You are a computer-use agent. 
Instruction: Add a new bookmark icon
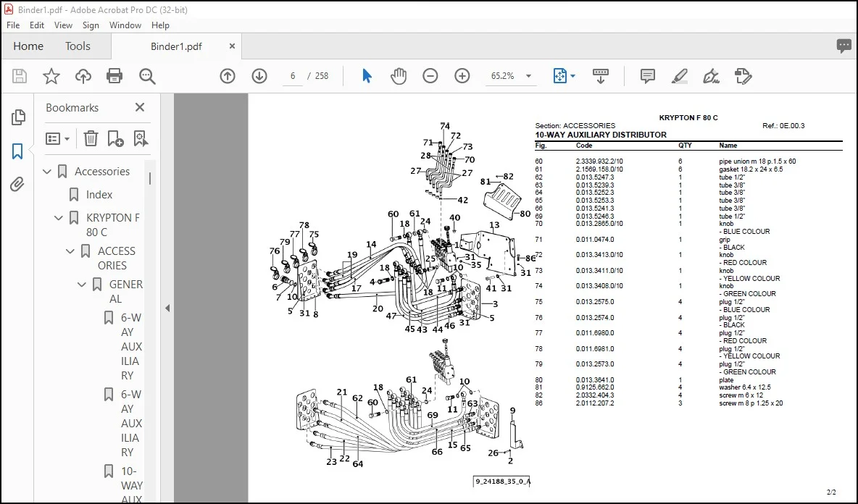(x=115, y=139)
